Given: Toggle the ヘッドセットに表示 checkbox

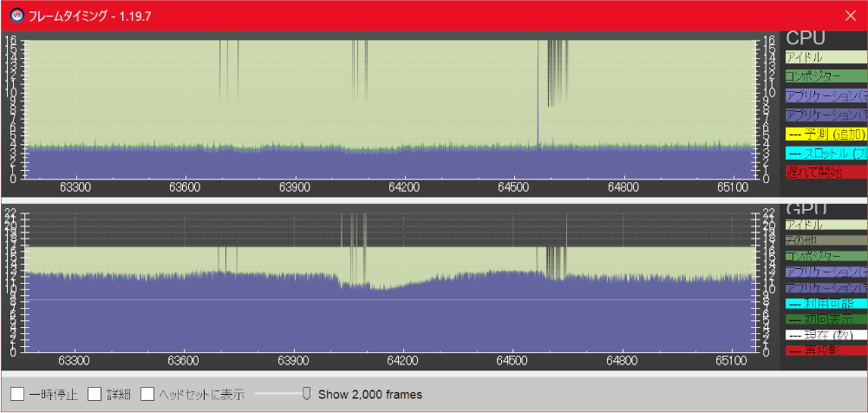Looking at the screenshot, I should [147, 394].
